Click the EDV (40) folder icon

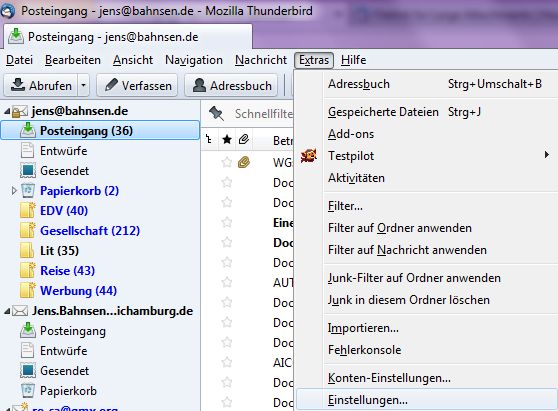tap(28, 210)
